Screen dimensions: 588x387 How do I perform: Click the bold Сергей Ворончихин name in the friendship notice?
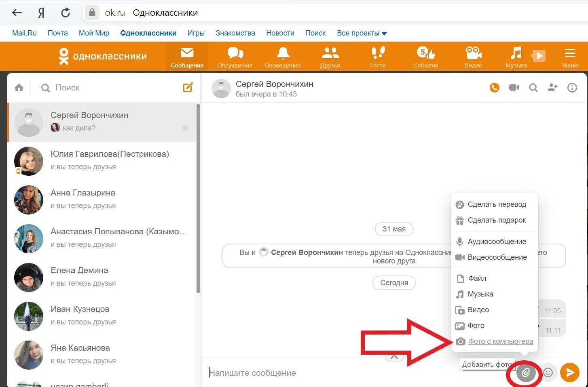(x=307, y=252)
